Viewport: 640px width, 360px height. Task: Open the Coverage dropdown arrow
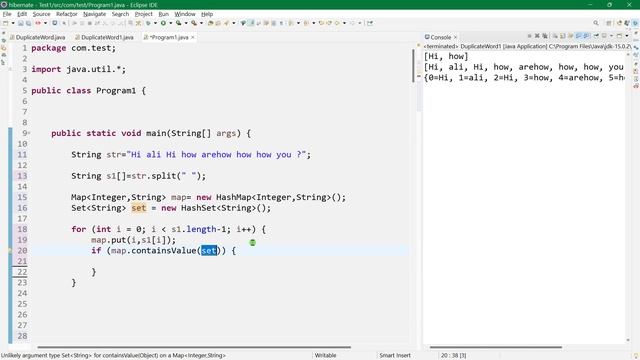pyautogui.click(x=186, y=23)
